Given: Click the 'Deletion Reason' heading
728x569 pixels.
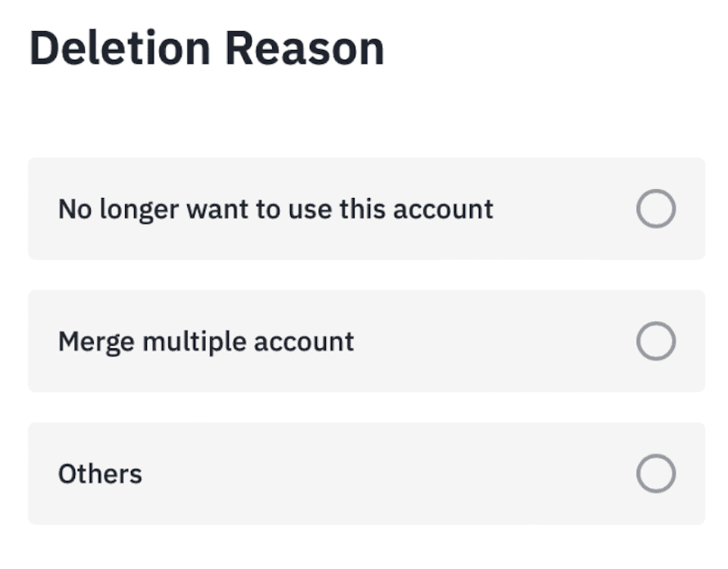Looking at the screenshot, I should (207, 49).
